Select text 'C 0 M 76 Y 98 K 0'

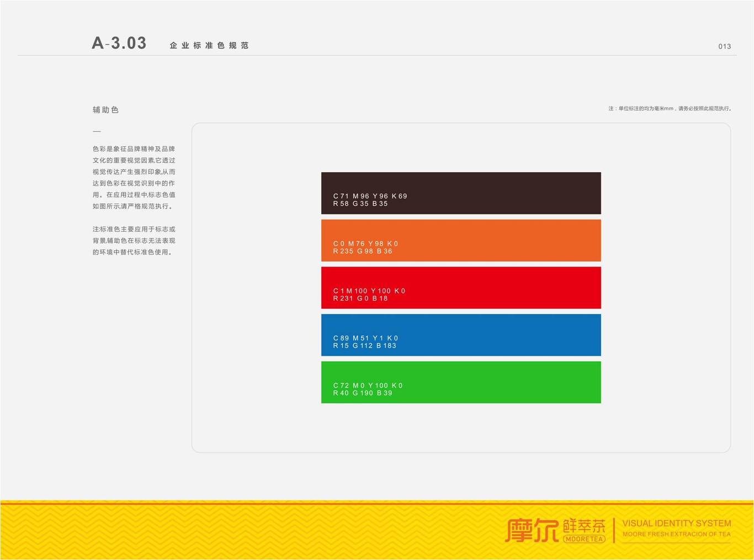(365, 243)
